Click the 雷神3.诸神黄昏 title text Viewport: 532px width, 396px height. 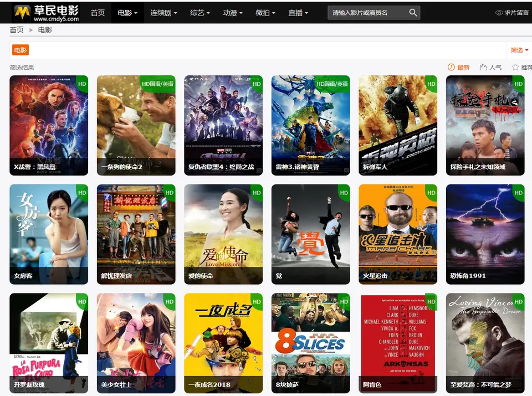click(x=297, y=167)
